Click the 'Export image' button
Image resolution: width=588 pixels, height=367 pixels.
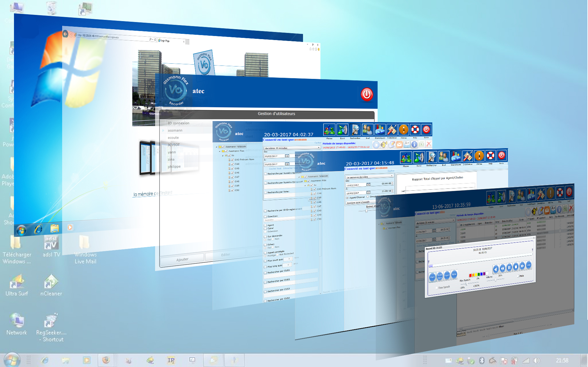(373, 206)
